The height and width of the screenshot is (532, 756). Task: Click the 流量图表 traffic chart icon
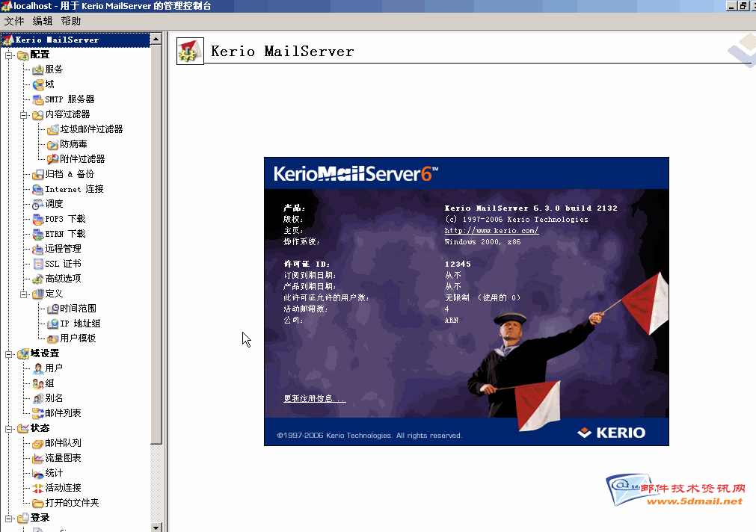(38, 458)
